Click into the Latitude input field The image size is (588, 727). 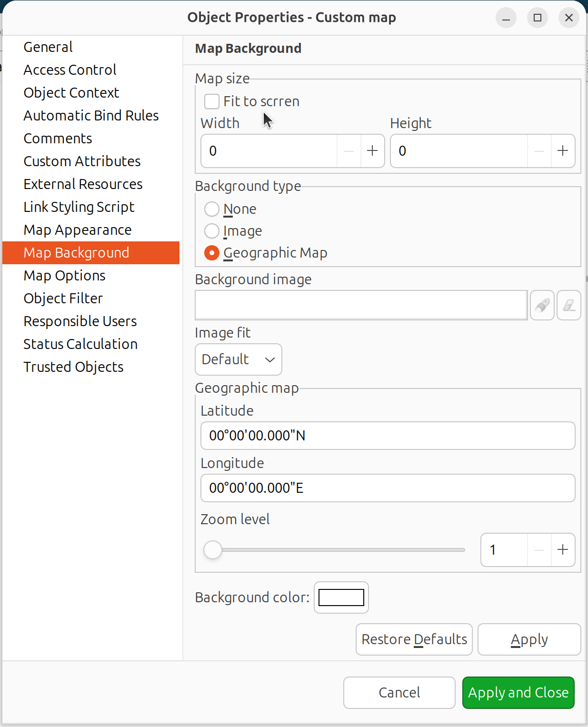(388, 436)
